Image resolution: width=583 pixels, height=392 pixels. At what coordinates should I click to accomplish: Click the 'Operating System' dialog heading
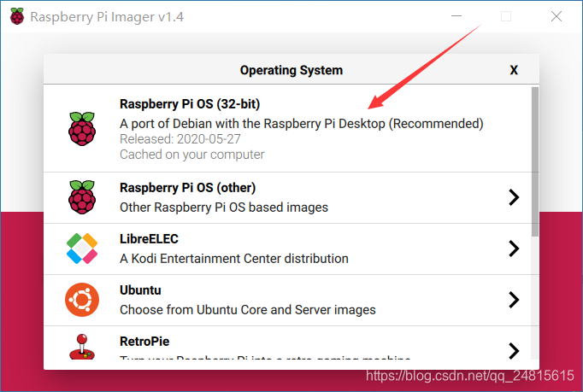point(291,70)
